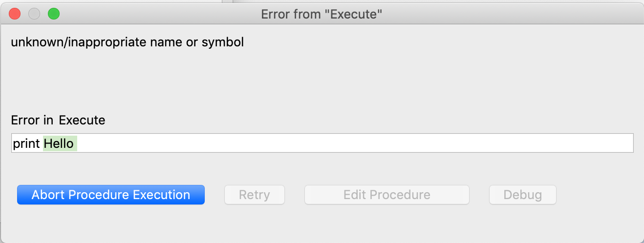Click empty space after Hello in field
The width and height of the screenshot is (644, 243).
click(x=342, y=143)
